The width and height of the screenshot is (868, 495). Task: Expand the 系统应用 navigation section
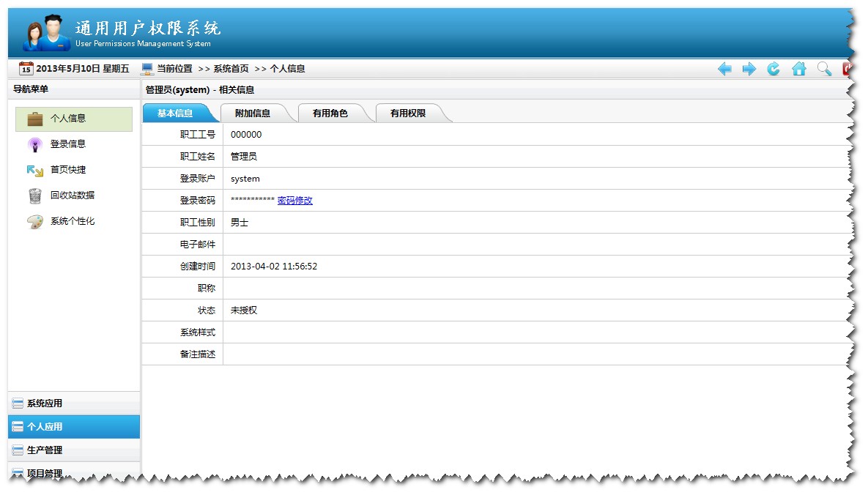[44, 403]
